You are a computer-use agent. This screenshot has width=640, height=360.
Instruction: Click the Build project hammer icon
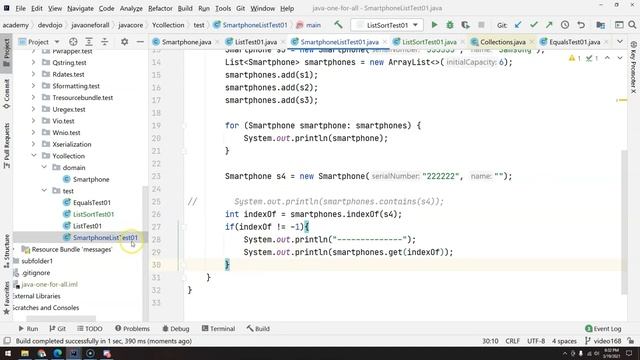point(338,25)
